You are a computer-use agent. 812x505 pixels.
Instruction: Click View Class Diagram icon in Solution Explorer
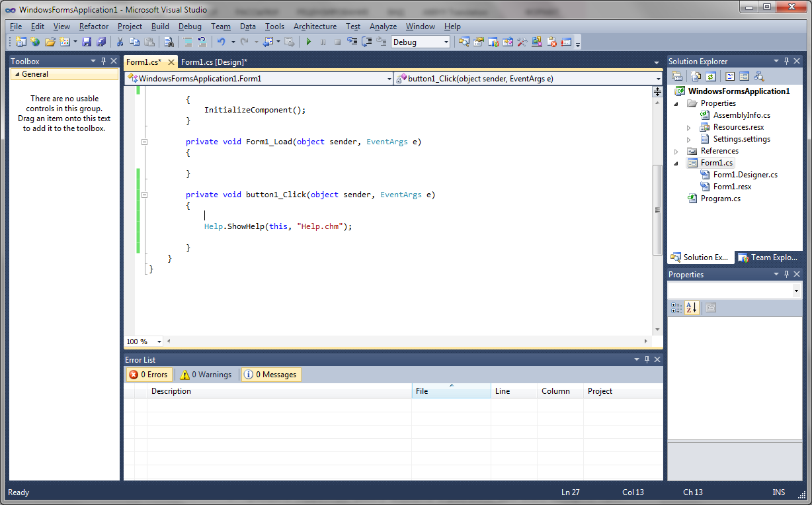tap(758, 76)
